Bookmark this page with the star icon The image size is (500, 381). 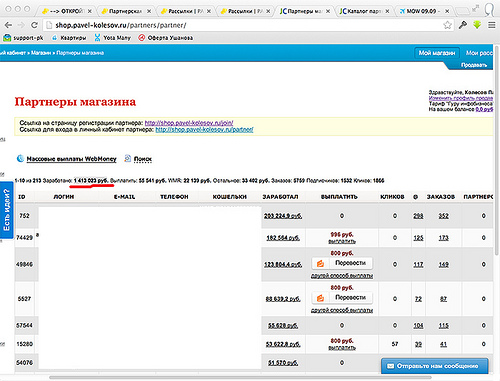(447, 25)
